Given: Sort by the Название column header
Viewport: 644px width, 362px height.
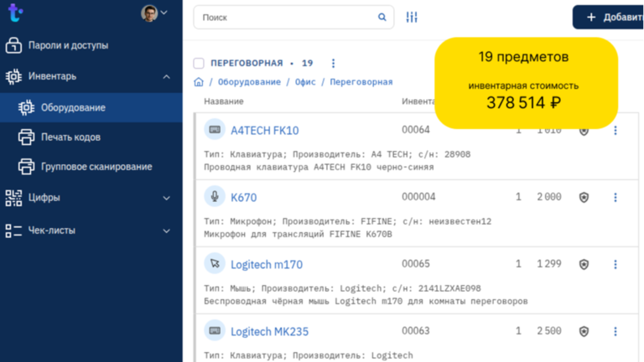Looking at the screenshot, I should pos(224,101).
